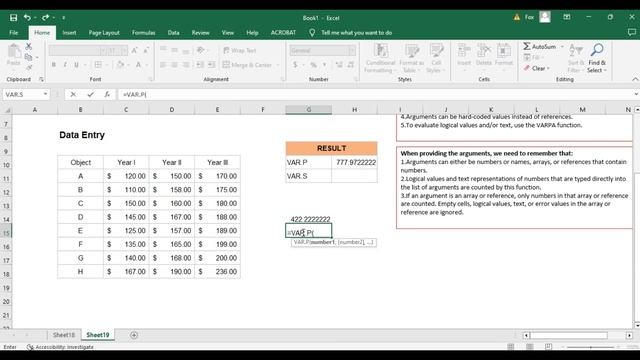
Task: Click the empty VAR.S result cell
Action: (355, 176)
